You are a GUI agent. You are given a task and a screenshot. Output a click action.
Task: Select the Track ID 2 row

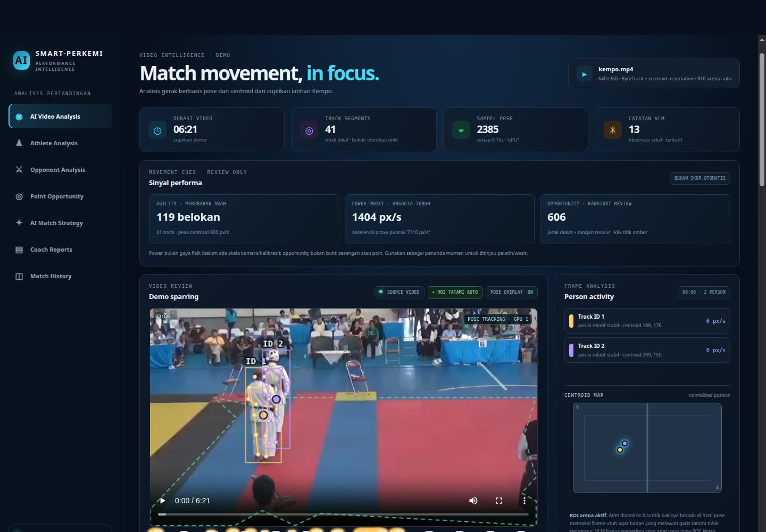click(647, 350)
